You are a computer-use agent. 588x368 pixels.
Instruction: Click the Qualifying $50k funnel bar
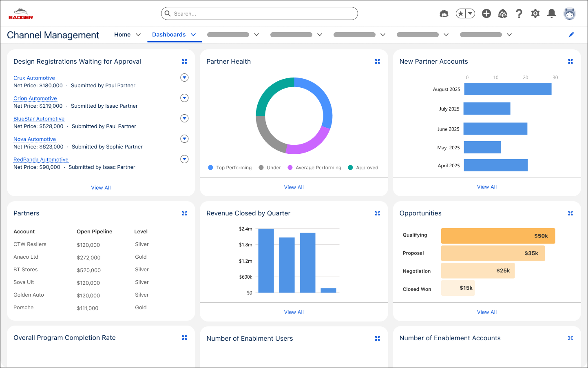pos(498,236)
